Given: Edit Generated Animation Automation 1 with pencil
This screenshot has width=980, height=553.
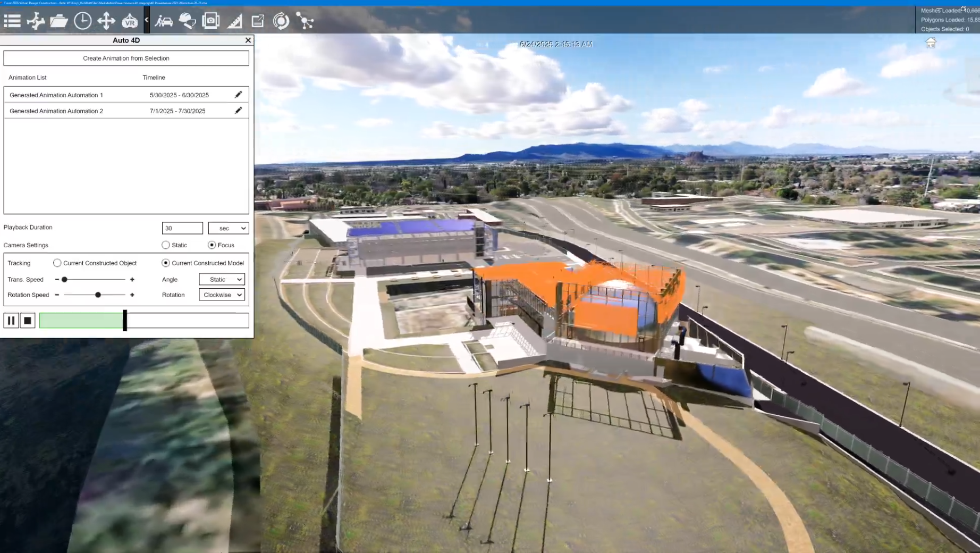Looking at the screenshot, I should point(238,95).
